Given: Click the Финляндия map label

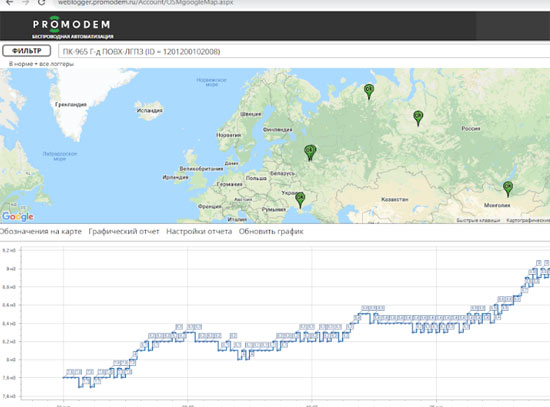Looking at the screenshot, I should click(x=277, y=129).
